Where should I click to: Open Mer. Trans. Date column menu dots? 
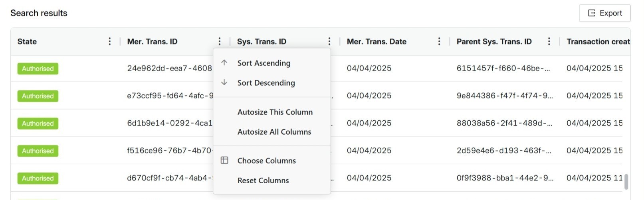pyautogui.click(x=439, y=41)
